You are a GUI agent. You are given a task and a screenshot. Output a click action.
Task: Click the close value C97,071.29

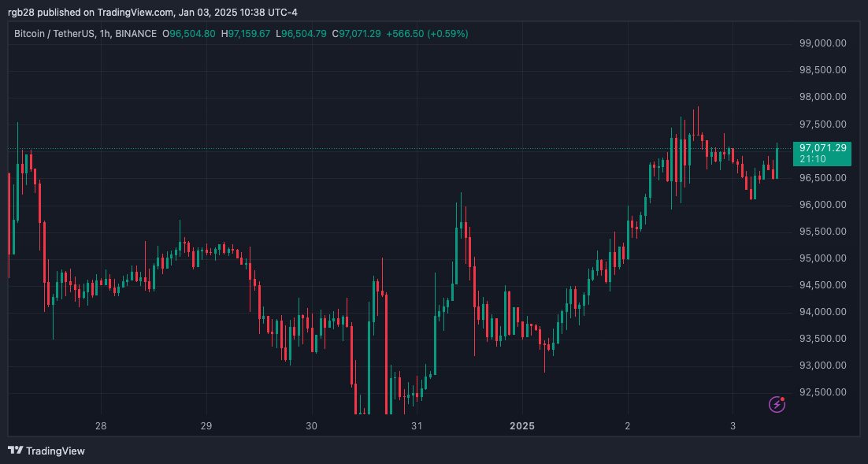pyautogui.click(x=357, y=34)
